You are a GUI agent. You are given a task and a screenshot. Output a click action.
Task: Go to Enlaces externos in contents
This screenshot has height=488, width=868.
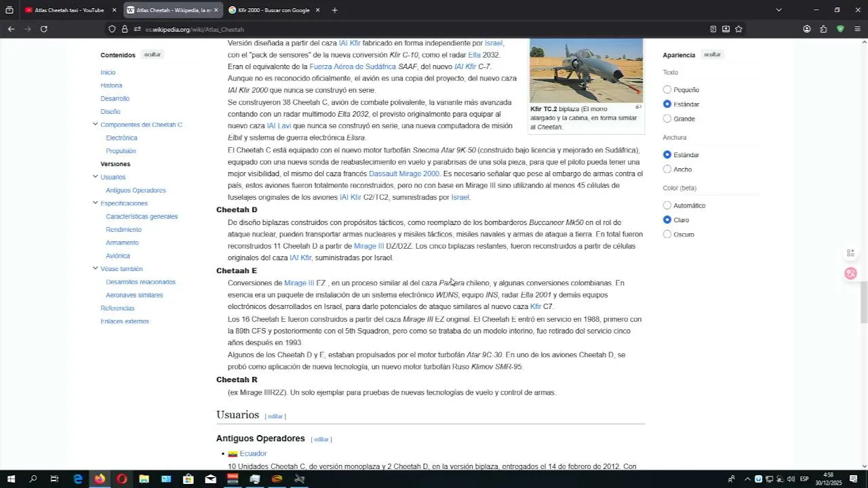point(125,321)
